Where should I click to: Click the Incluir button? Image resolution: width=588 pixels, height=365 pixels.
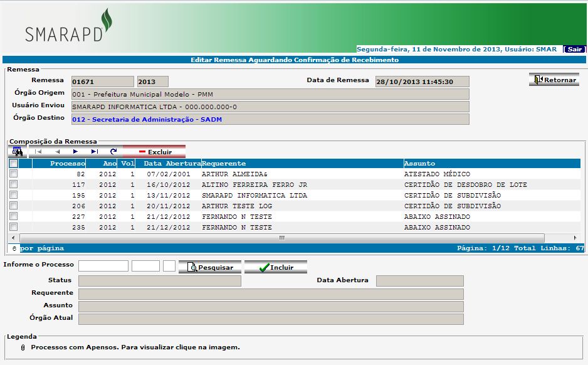[x=276, y=267]
